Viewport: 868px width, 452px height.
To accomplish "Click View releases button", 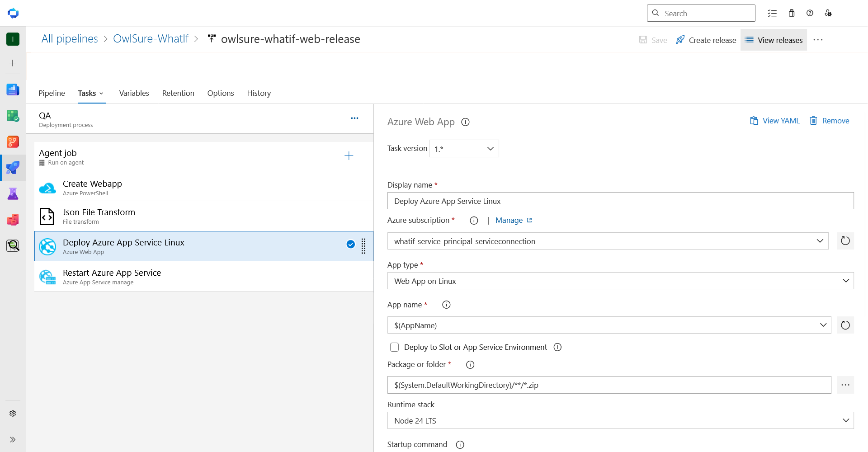I will [x=774, y=40].
